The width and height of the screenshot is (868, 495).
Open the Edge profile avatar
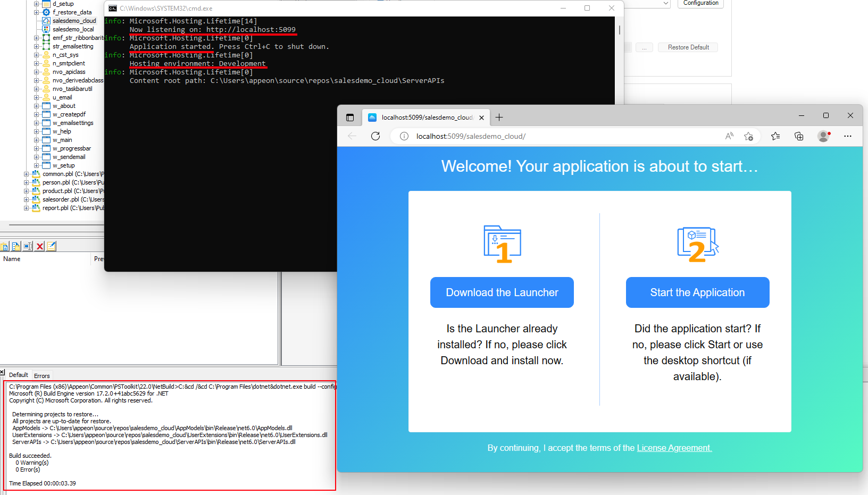click(823, 136)
